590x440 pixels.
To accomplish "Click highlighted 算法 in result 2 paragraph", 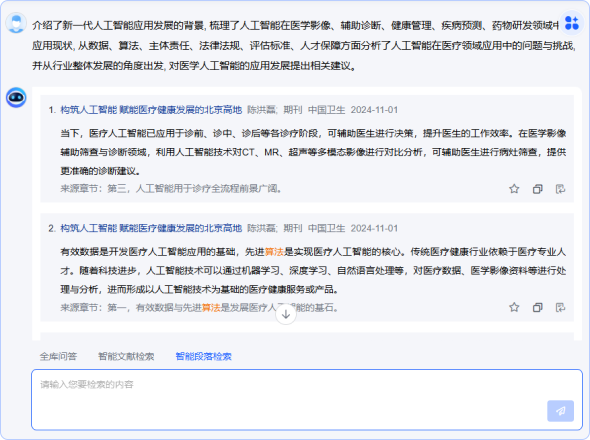I will tap(274, 252).
